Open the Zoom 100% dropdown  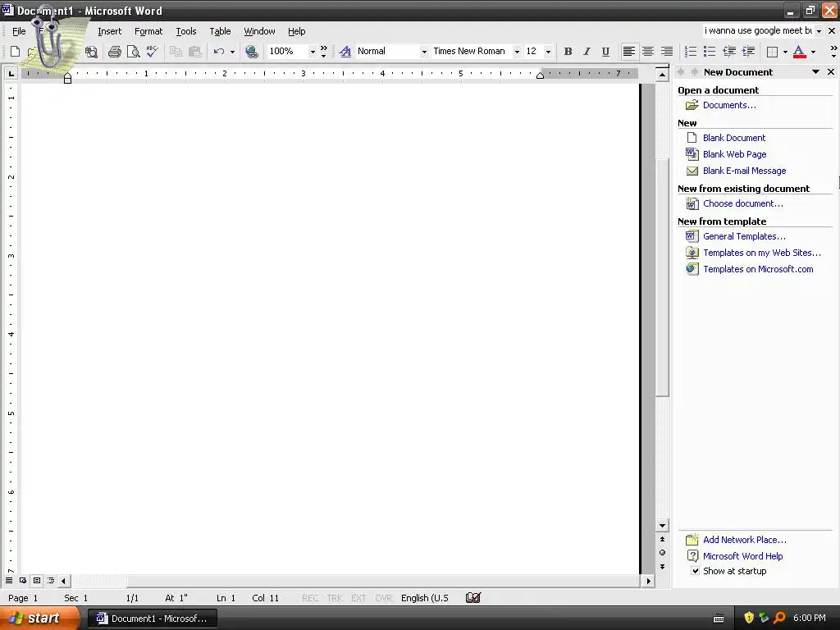[x=313, y=52]
